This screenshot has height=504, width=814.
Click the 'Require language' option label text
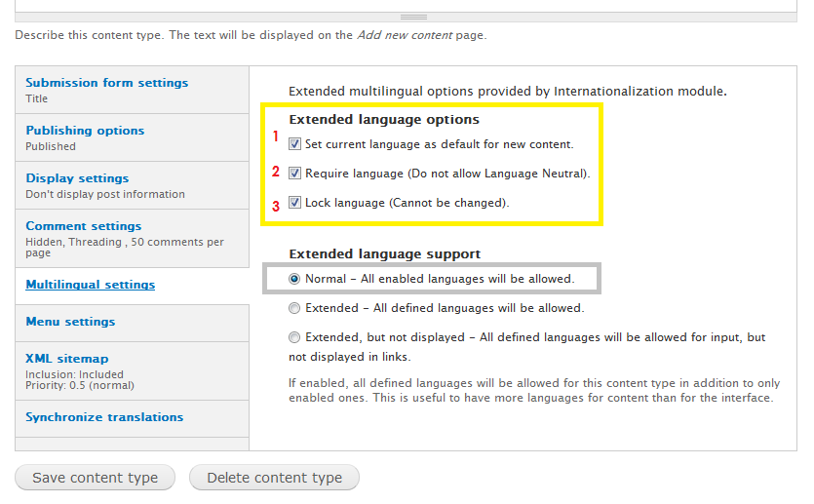[x=446, y=174]
